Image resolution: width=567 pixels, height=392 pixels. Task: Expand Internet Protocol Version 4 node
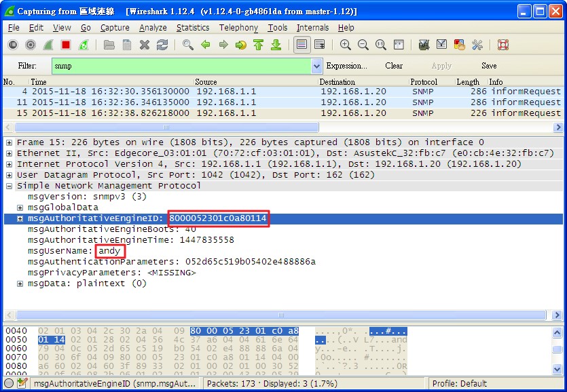pyautogui.click(x=9, y=164)
